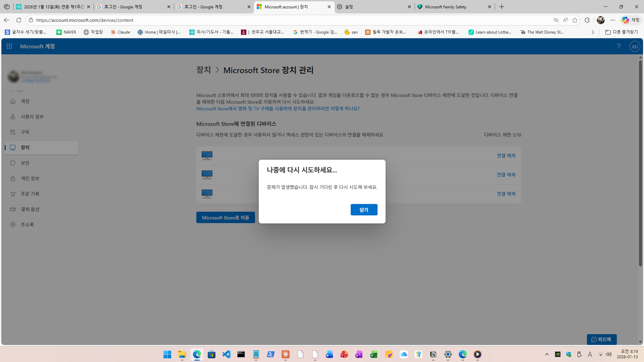Open Copilot 채팅 in browser toolbar
Image resolution: width=644 pixels, height=362 pixels.
point(630,20)
